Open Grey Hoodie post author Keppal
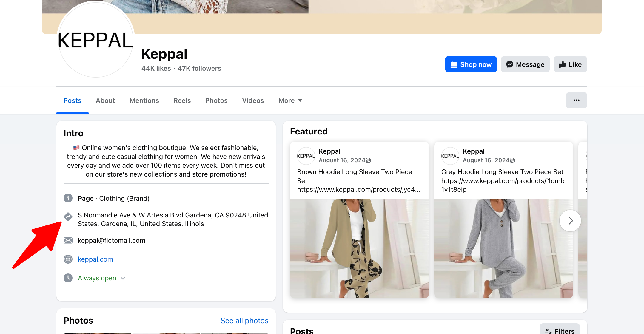This screenshot has height=334, width=644. pyautogui.click(x=474, y=151)
